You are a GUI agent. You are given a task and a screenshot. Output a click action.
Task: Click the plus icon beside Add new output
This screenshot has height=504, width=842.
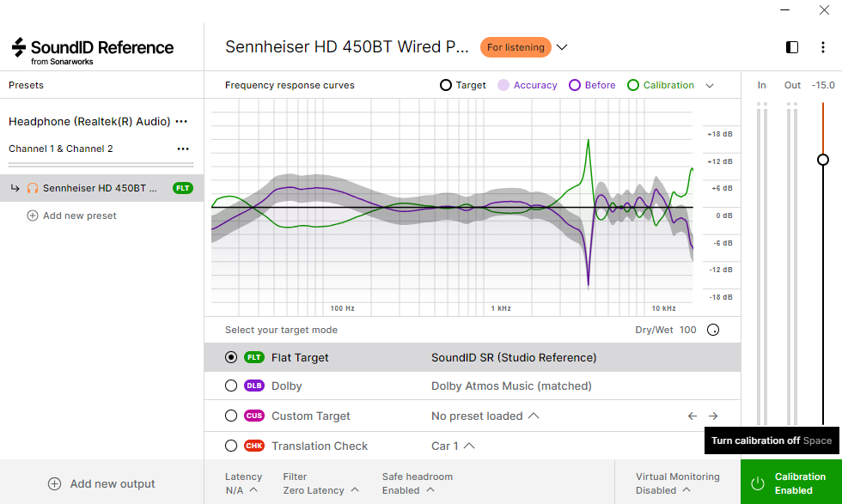coord(54,483)
